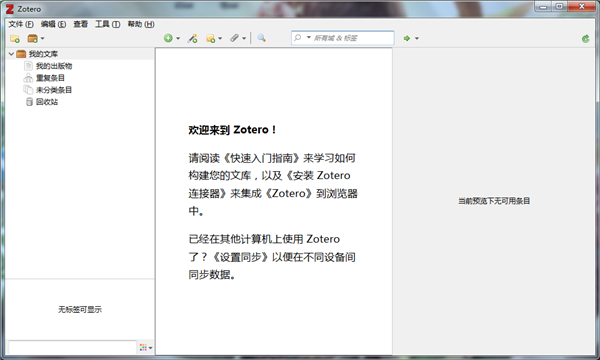Select 我的文库 library
Viewport: 600px width, 360px height.
pos(43,54)
